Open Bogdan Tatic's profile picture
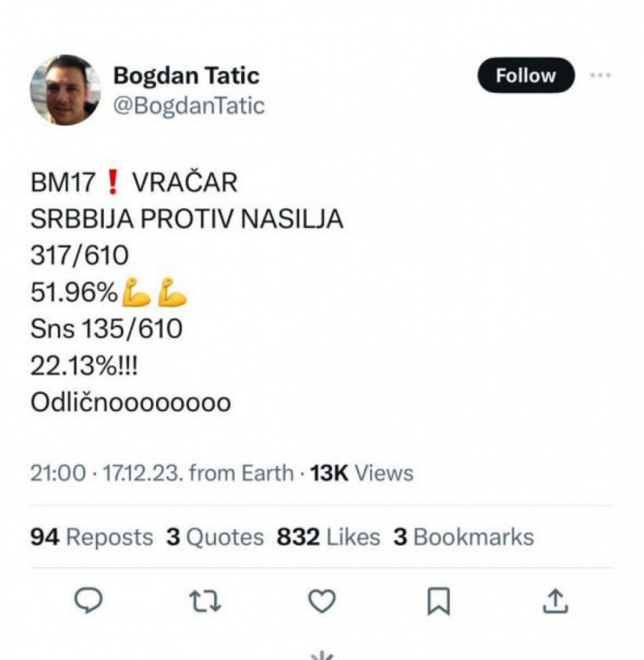This screenshot has width=644, height=660. click(65, 90)
